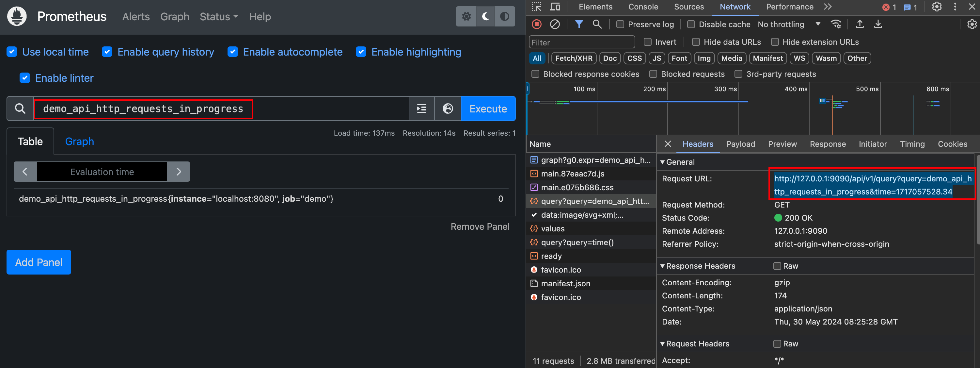Open the Payload tab

point(740,144)
